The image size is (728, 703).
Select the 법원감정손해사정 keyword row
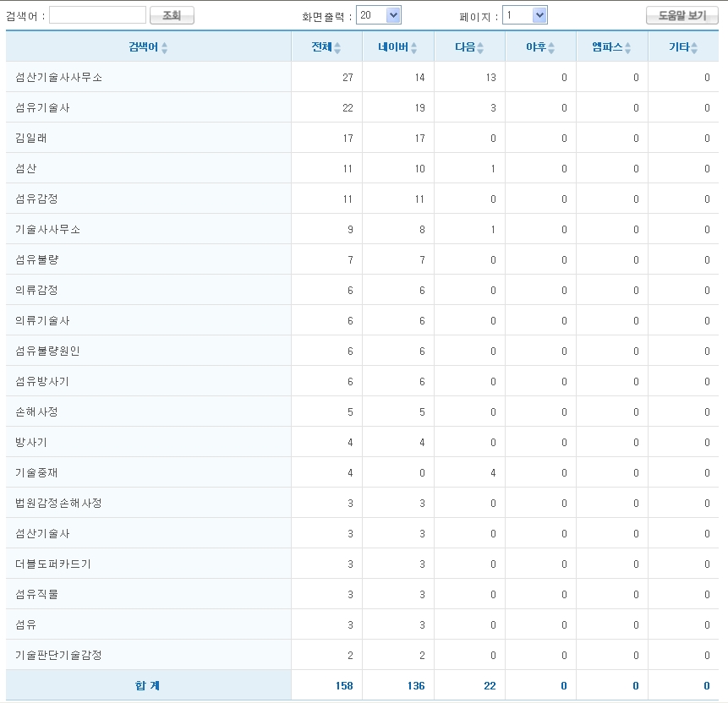[x=58, y=503]
